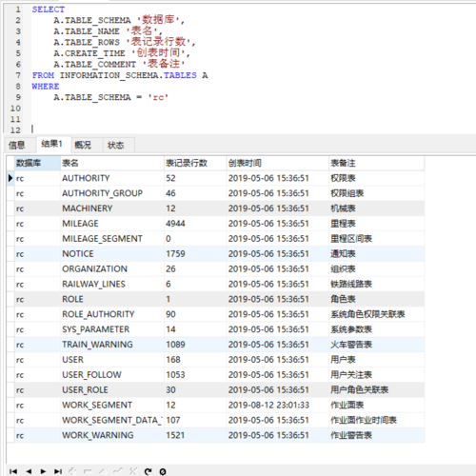Click the 数据库 column header

click(37, 163)
